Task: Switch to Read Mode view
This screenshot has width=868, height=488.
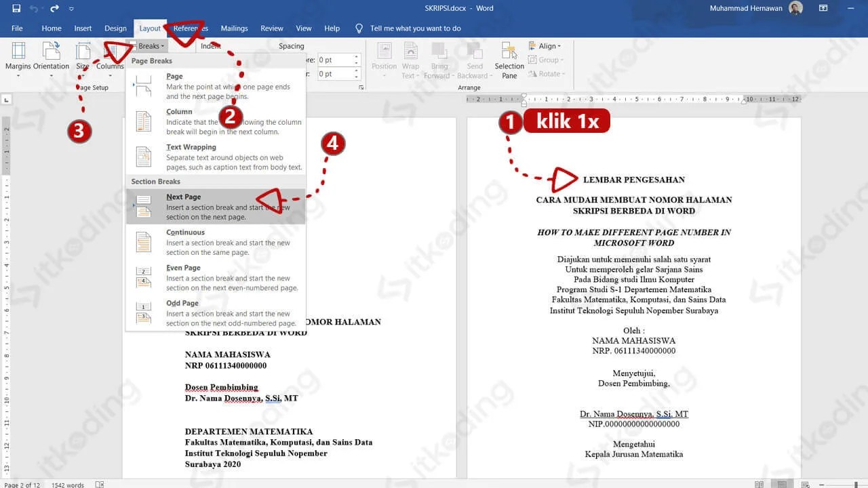Action: pos(759,485)
